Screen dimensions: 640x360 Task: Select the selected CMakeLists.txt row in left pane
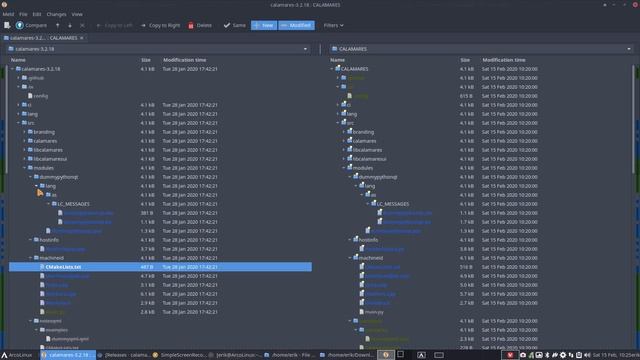coord(160,267)
